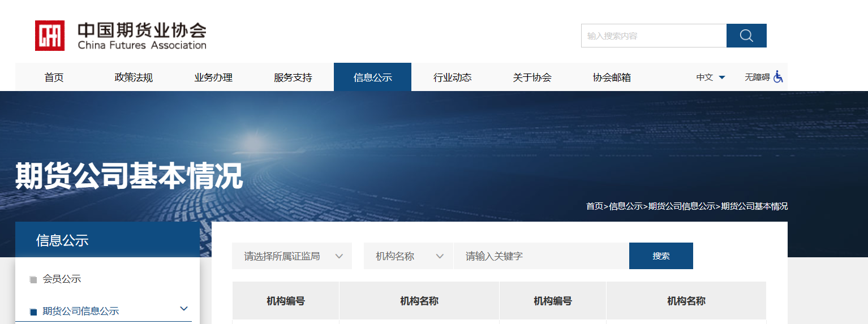Click the first 机构名称 column header
Viewport: 868px width, 324px height.
coord(419,301)
